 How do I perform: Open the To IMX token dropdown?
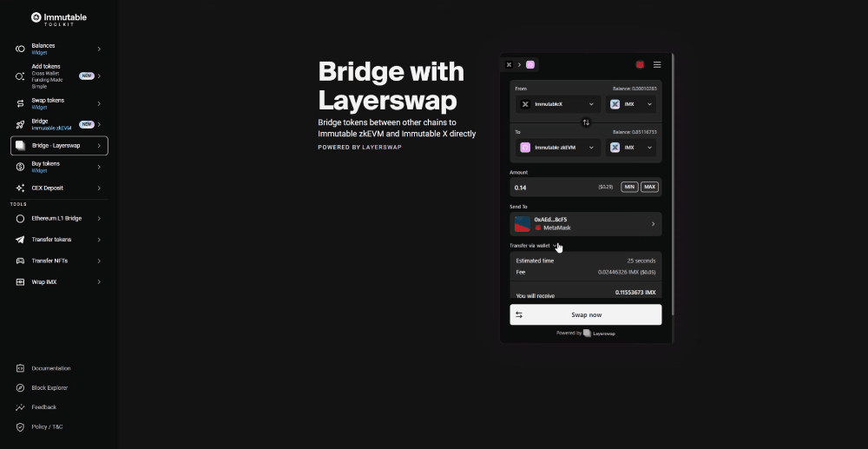pos(630,148)
